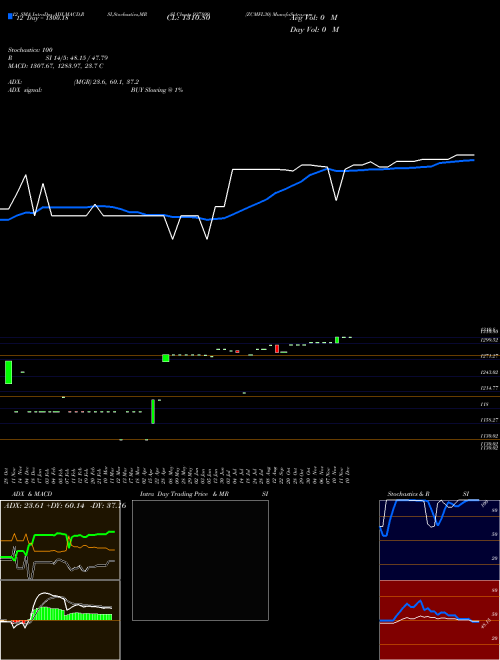The image size is (500, 660).
Task: Click the 1243.02 price axis label
Action: click(490, 372)
